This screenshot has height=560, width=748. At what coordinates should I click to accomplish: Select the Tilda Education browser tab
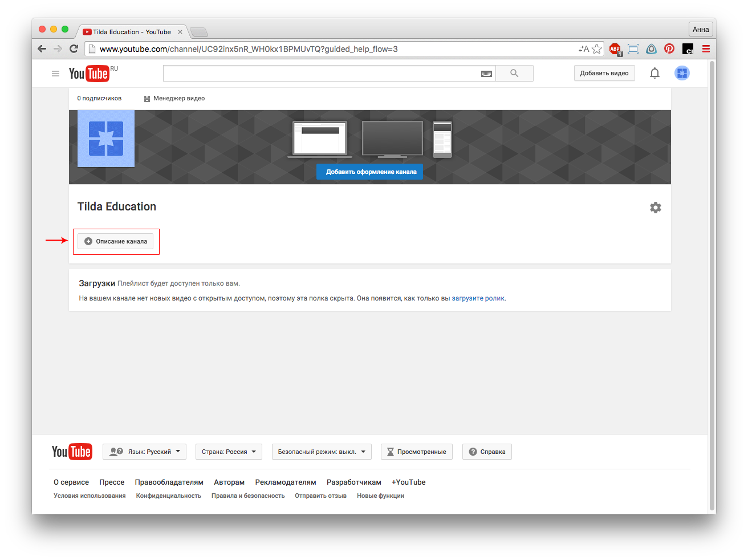[x=132, y=32]
